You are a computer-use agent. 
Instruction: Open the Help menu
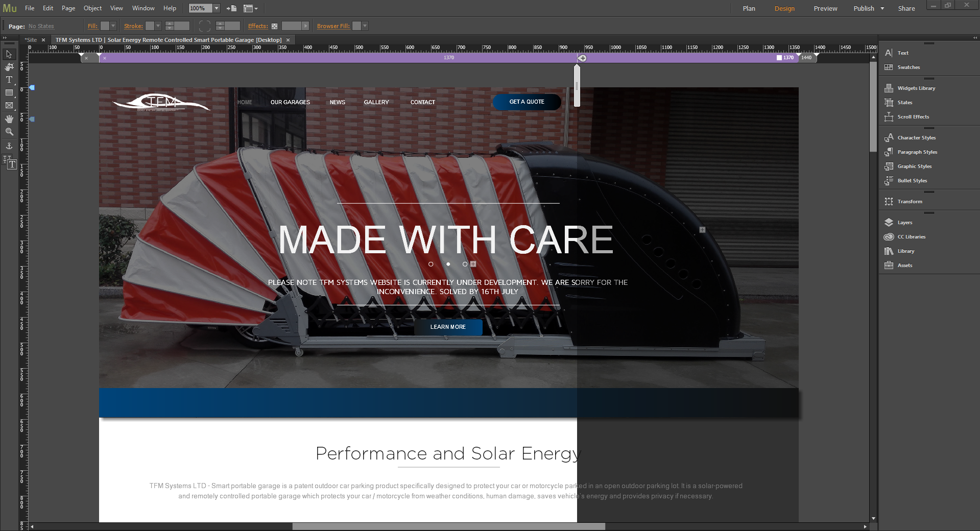[170, 8]
